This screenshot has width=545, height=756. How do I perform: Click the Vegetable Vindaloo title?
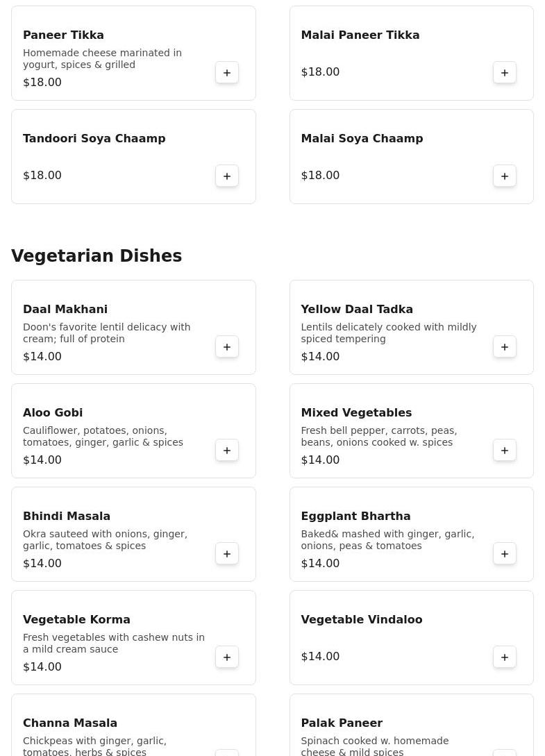tap(361, 620)
